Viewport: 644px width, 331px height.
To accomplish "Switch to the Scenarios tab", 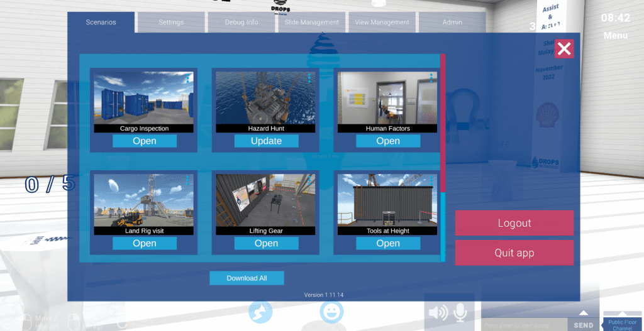I will click(101, 22).
